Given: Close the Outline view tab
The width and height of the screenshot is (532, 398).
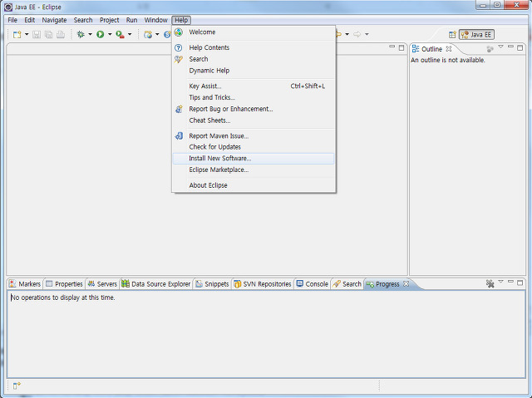Looking at the screenshot, I should 449,49.
